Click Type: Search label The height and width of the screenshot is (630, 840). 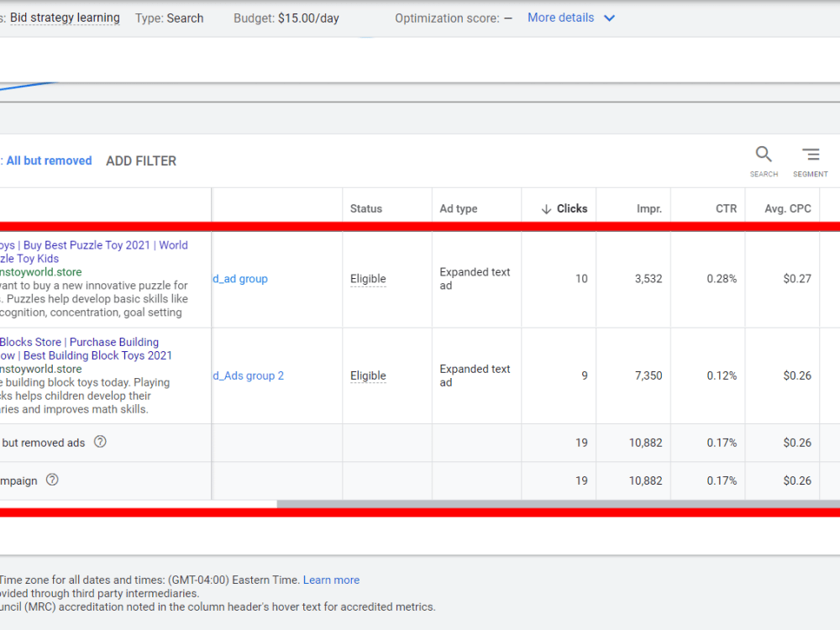point(170,18)
